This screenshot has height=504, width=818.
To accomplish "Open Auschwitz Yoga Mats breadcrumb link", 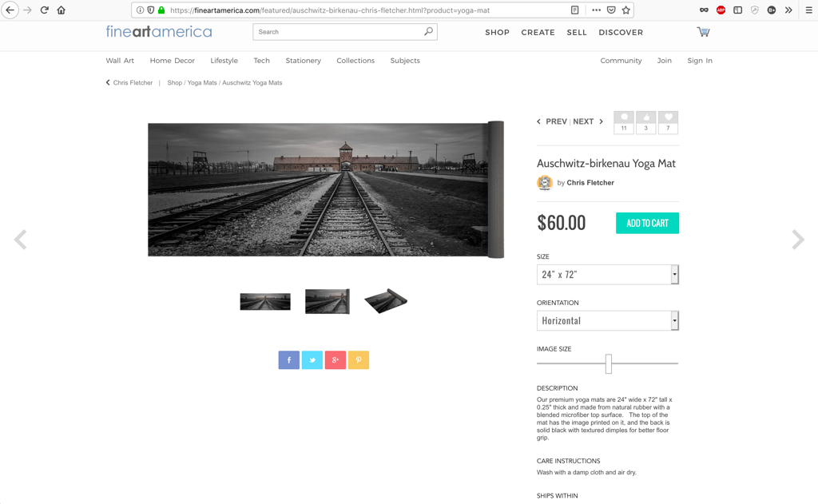I will click(252, 82).
